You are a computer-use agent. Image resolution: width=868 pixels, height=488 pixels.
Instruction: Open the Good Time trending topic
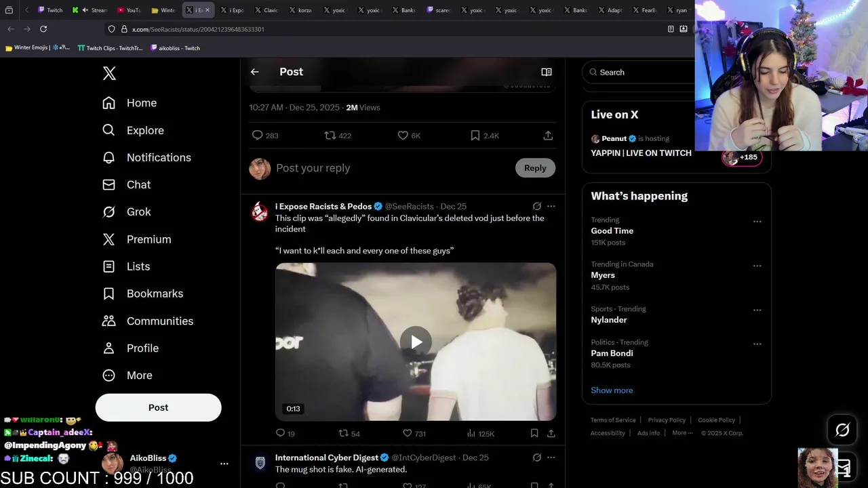click(x=612, y=231)
